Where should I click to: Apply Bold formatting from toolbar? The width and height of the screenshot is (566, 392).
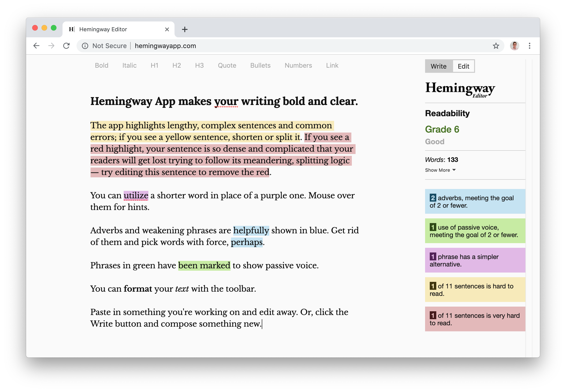101,65
